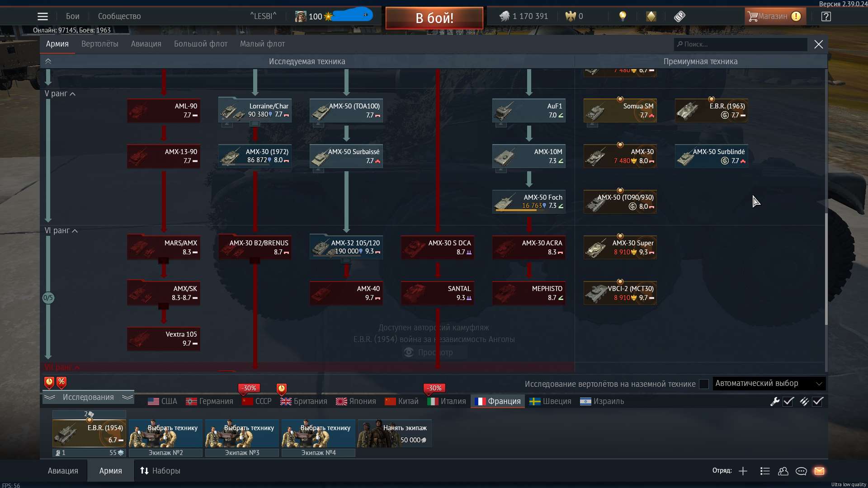Screen dimensions: 868x488
Task: Hire a crew for 50 000
Action: [395, 433]
